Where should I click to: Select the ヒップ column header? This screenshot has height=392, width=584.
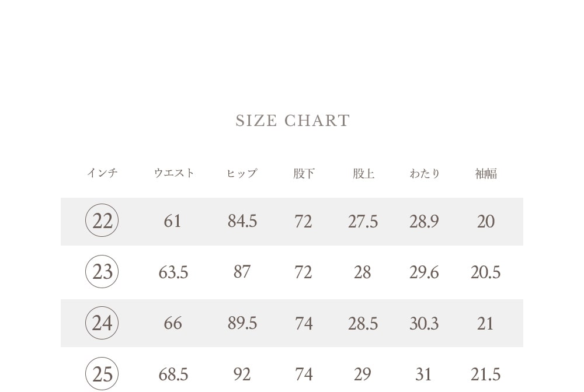[242, 173]
